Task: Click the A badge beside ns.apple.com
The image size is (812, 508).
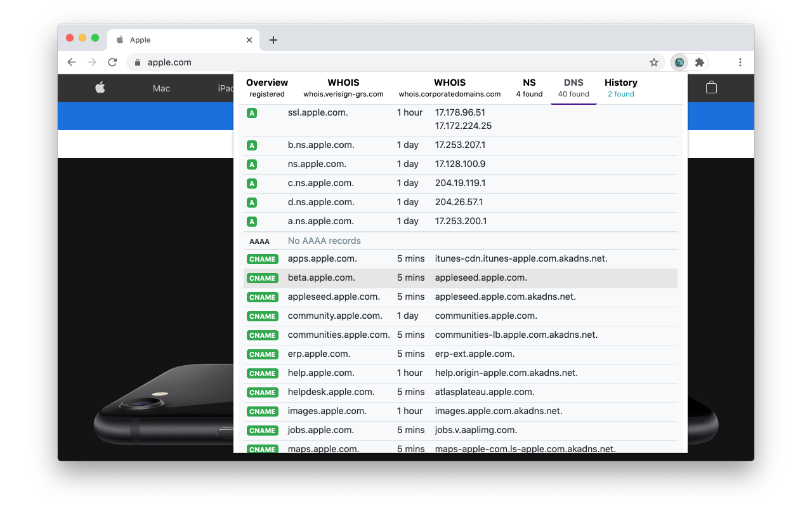Action: (252, 164)
